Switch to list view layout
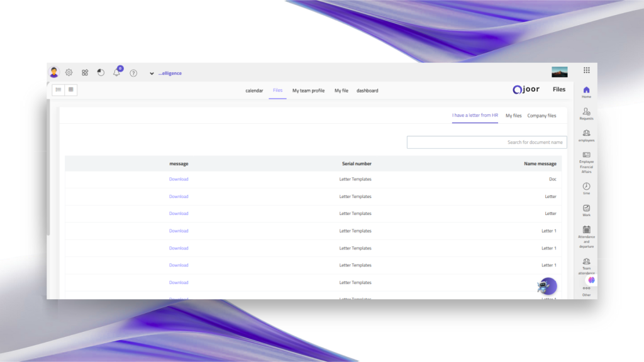The width and height of the screenshot is (644, 362). pos(58,90)
